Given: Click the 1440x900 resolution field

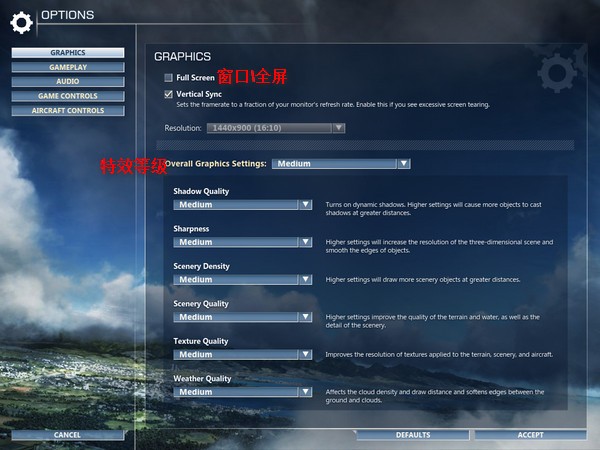Looking at the screenshot, I should pyautogui.click(x=269, y=128).
